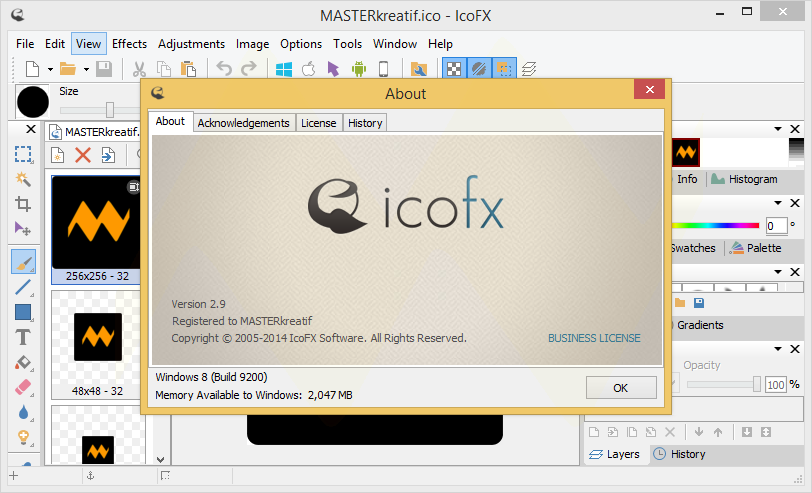This screenshot has height=493, width=812.
Task: Click the Cut scissors icon
Action: point(139,69)
